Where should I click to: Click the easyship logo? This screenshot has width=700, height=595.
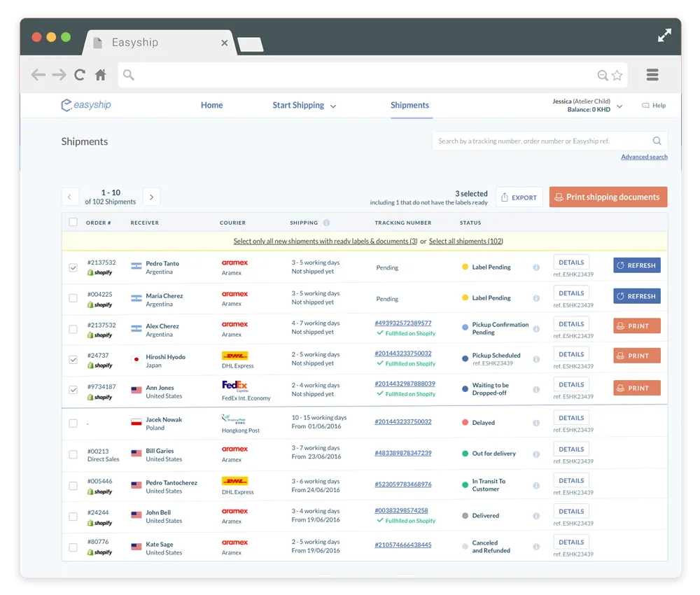(x=85, y=105)
